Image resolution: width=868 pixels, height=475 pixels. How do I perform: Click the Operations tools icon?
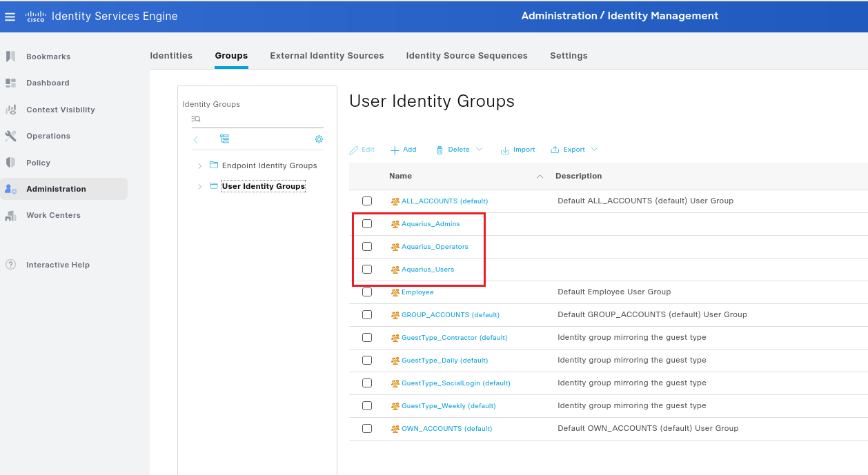[10, 136]
